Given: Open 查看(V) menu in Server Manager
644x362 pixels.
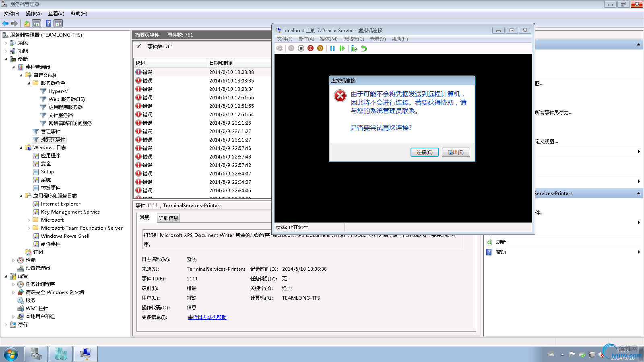Looking at the screenshot, I should [56, 14].
